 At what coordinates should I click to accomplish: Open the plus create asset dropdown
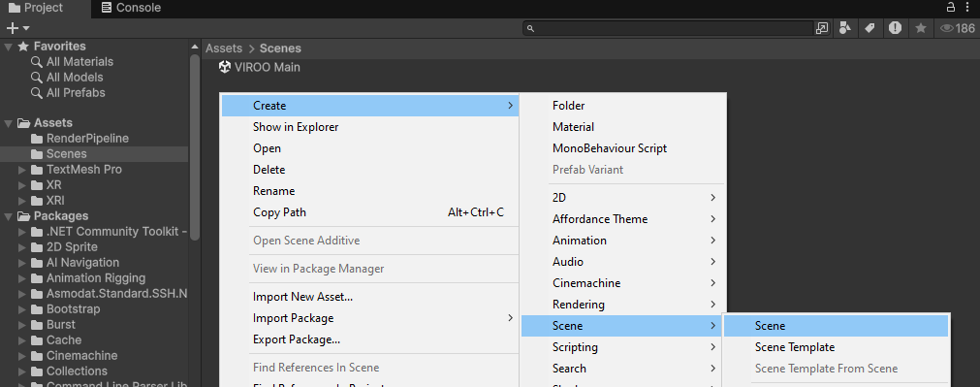pyautogui.click(x=17, y=28)
